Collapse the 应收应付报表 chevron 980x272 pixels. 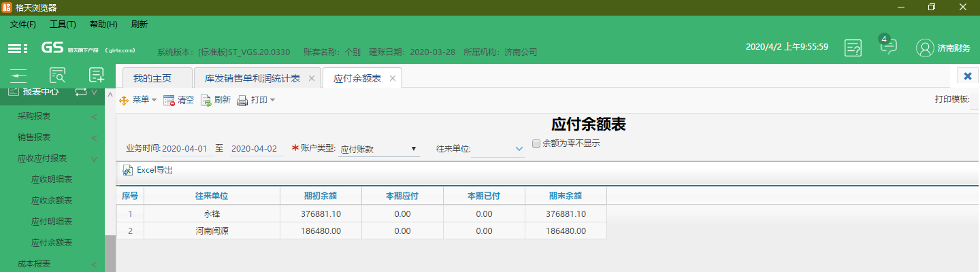click(x=94, y=158)
